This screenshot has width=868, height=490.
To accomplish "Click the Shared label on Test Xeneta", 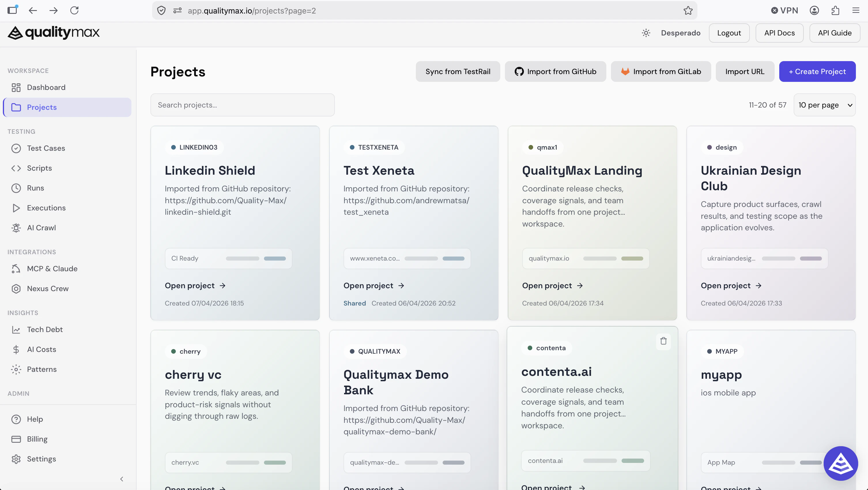I will (354, 303).
